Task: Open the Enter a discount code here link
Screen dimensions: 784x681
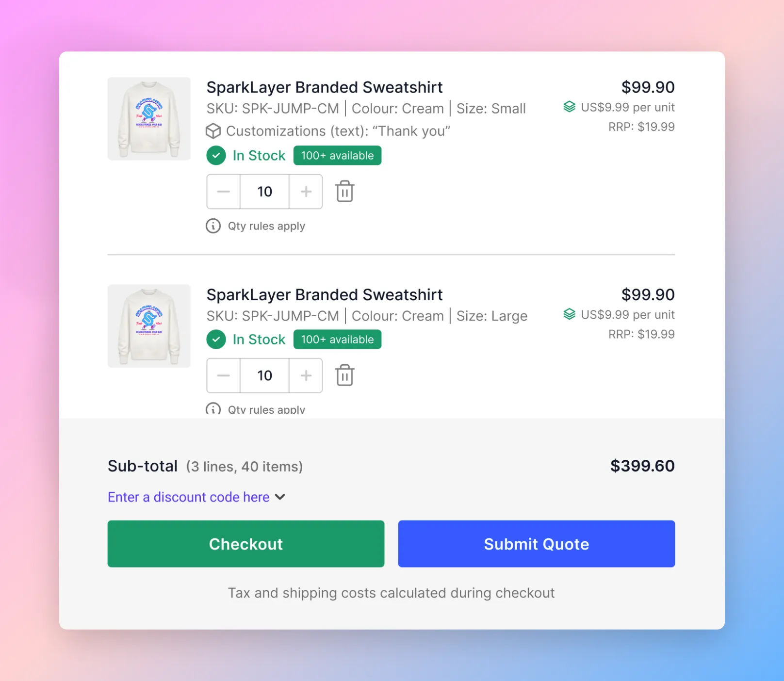Action: coord(189,497)
